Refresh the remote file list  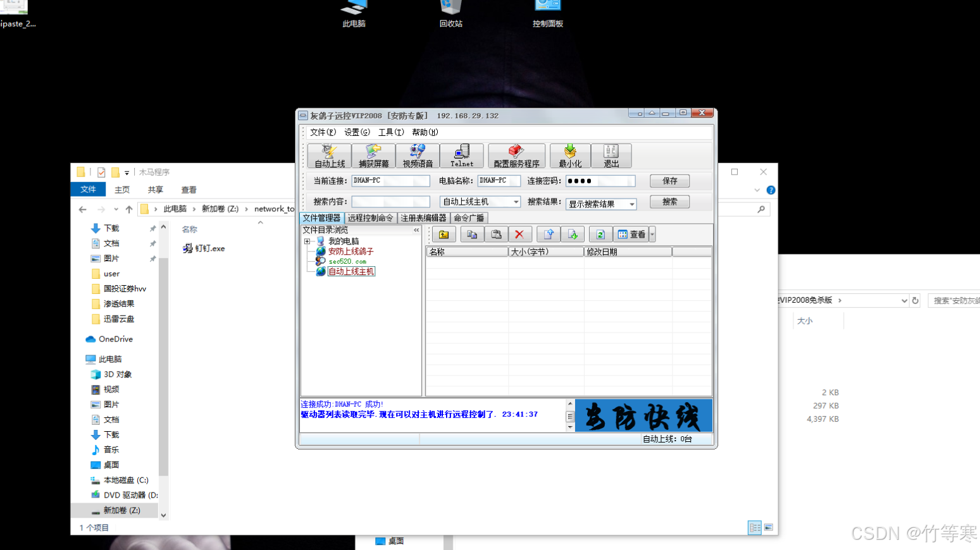click(x=600, y=235)
